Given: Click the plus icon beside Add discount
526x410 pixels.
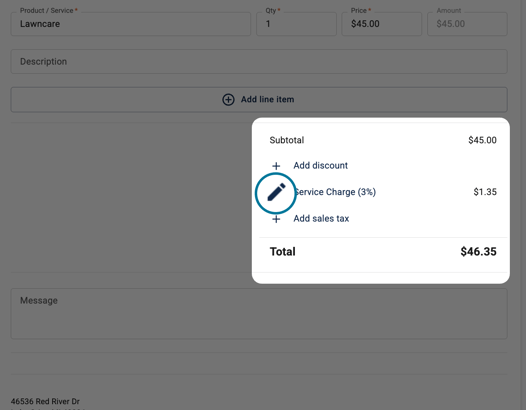Looking at the screenshot, I should (276, 166).
